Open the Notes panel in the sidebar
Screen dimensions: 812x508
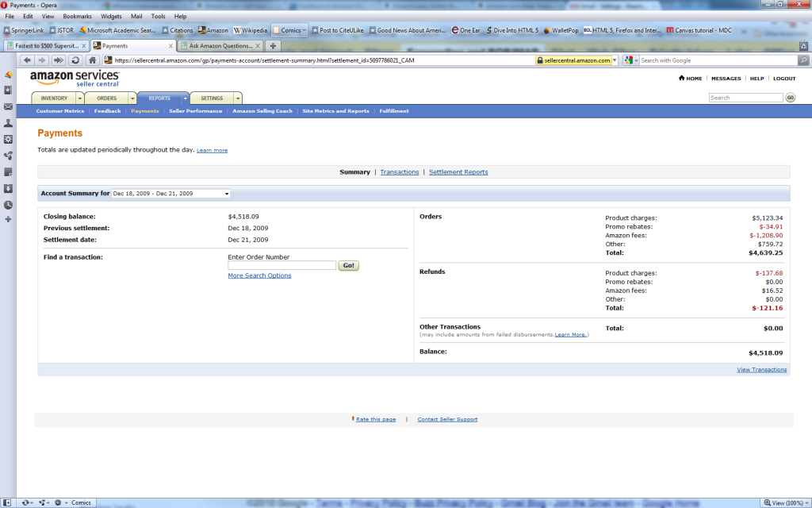click(8, 172)
